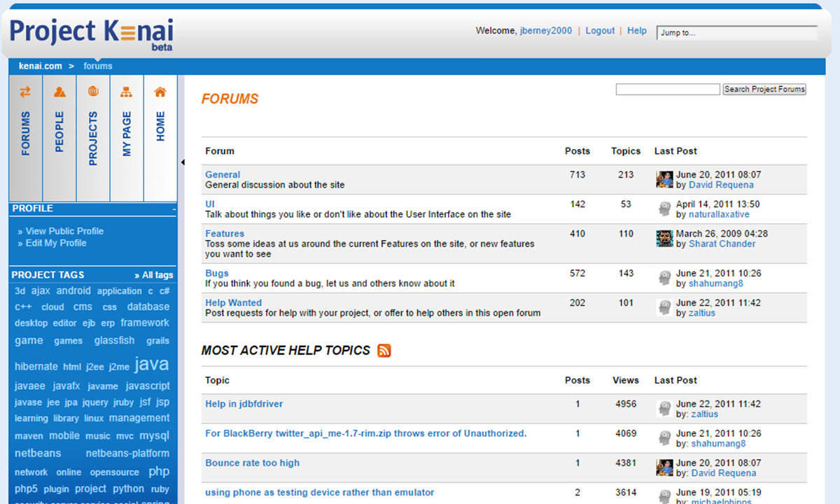Click the forum search text box

click(x=668, y=89)
